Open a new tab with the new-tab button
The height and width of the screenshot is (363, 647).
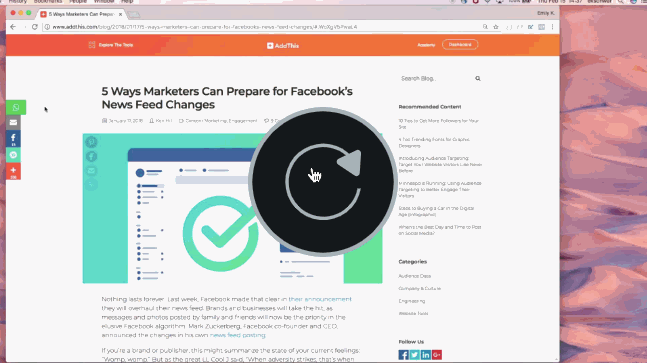click(133, 14)
